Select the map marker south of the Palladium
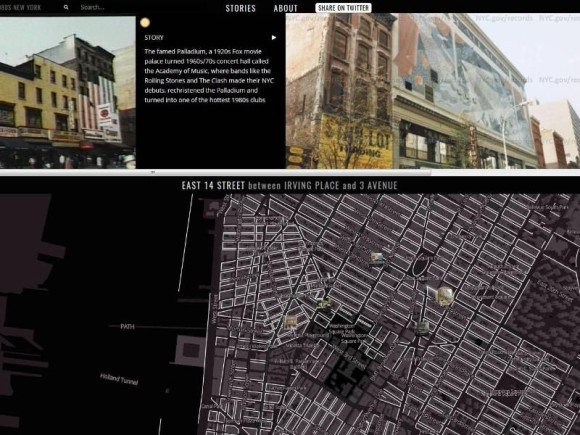 click(421, 327)
